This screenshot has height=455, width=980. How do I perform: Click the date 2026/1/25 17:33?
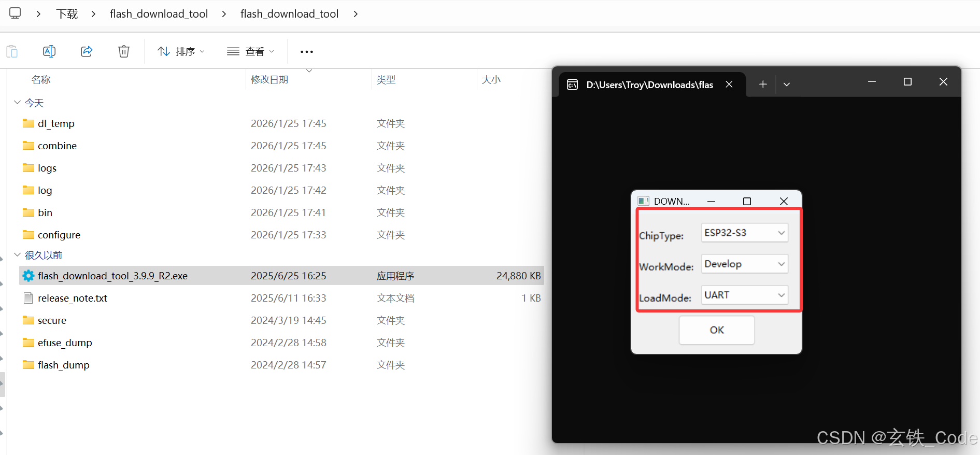coord(289,235)
